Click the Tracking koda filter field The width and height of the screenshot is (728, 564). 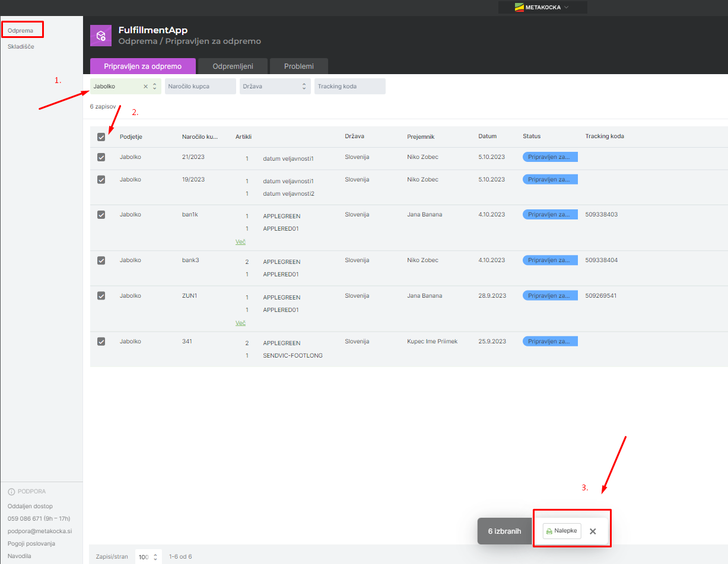[x=350, y=87]
